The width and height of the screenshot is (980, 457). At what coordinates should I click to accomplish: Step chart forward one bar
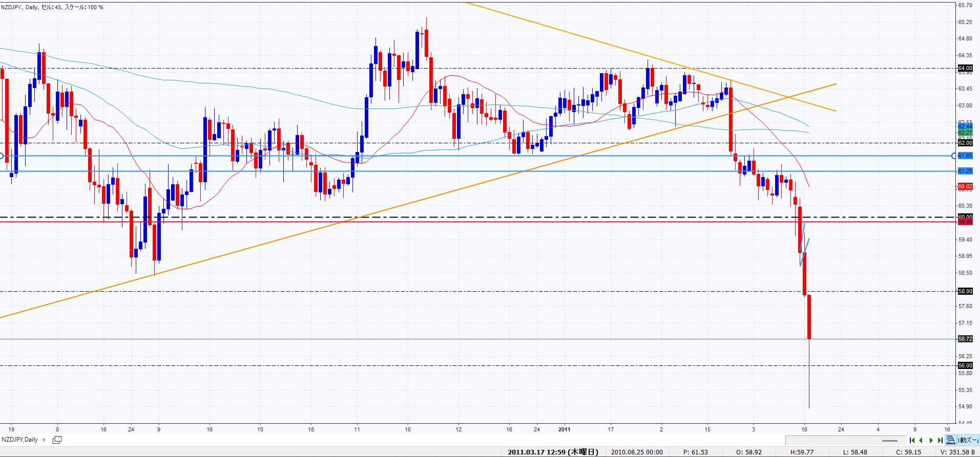tap(931, 440)
